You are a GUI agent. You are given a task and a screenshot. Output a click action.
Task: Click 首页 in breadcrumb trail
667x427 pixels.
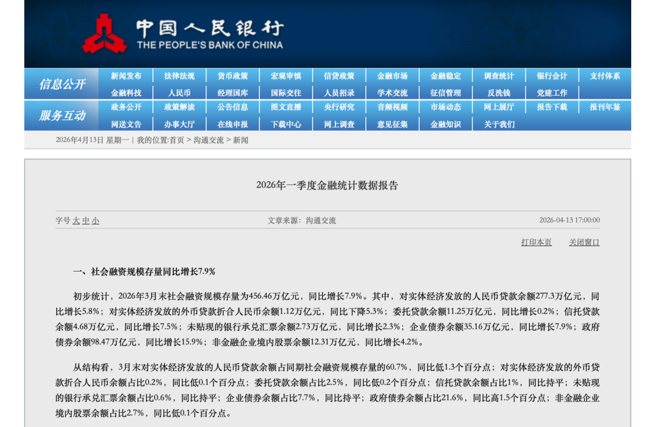point(177,140)
